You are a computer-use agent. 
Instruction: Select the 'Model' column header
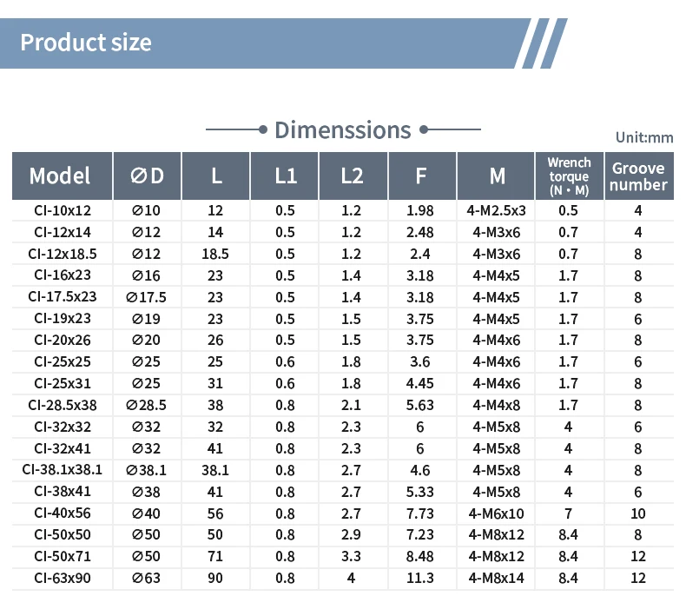click(63, 176)
